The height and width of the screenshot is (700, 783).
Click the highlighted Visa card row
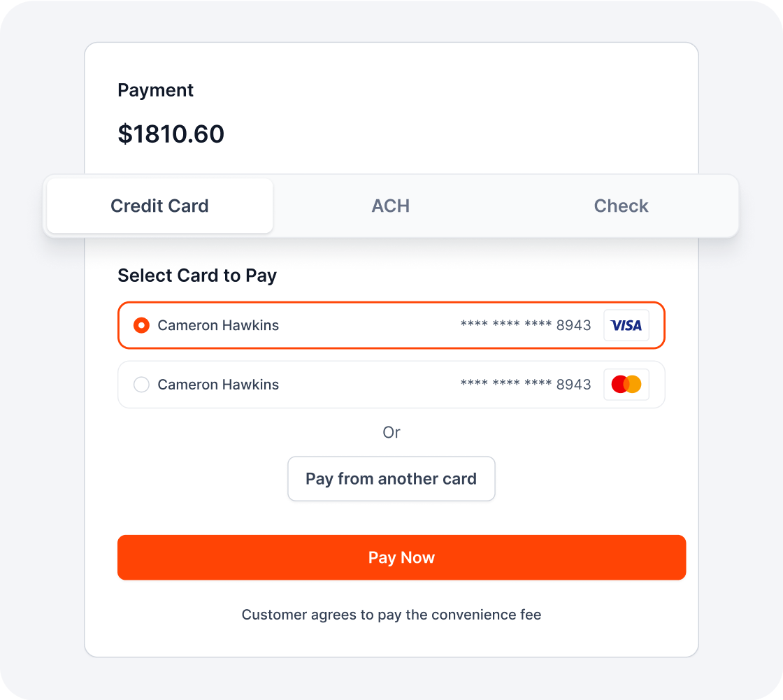coord(391,325)
